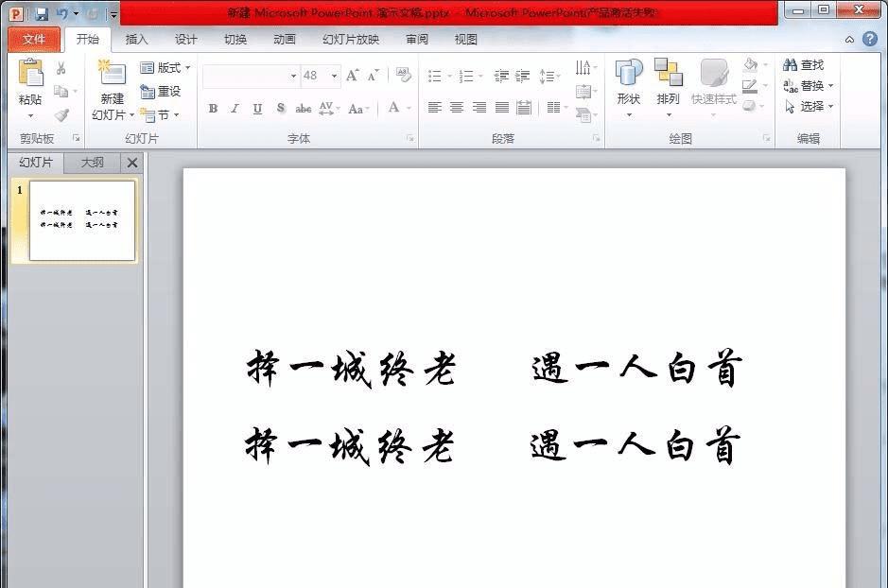Click the Cut scissors icon
Image resolution: width=888 pixels, height=588 pixels.
pos(61,68)
